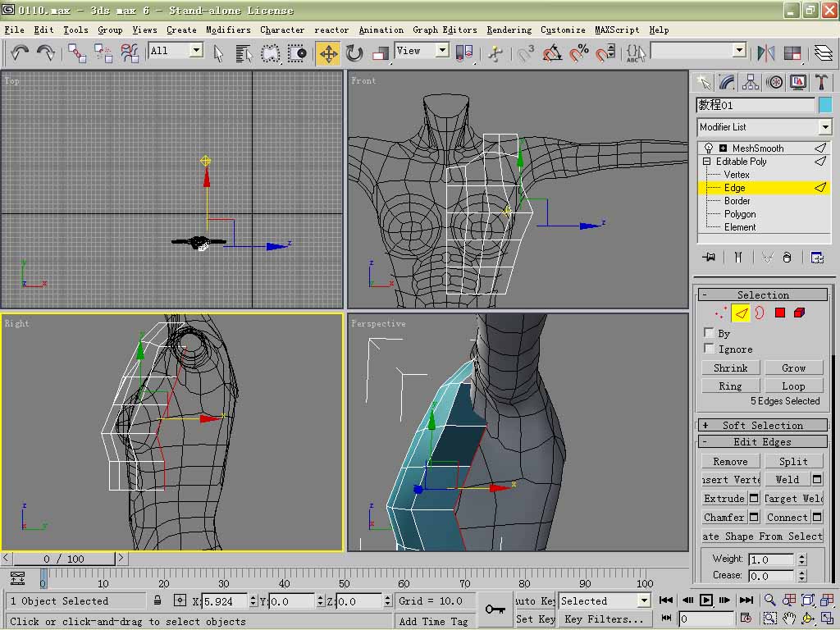Select the Vertex sub-object icon
The width and height of the screenshot is (840, 630).
point(720,313)
